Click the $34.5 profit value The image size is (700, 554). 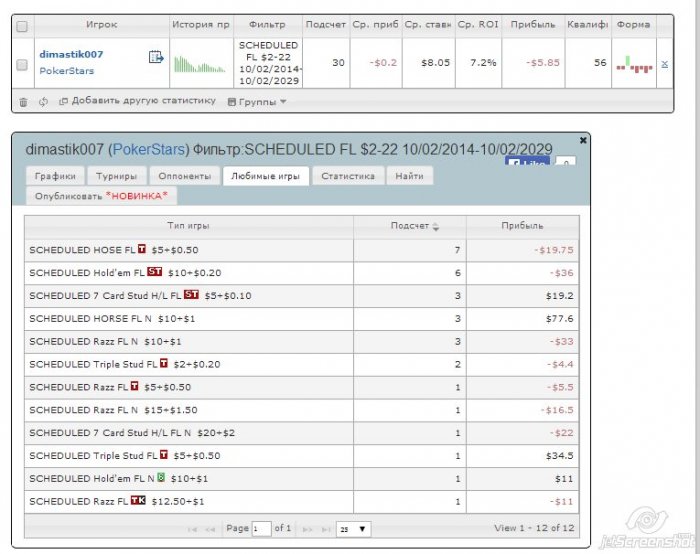pos(559,456)
